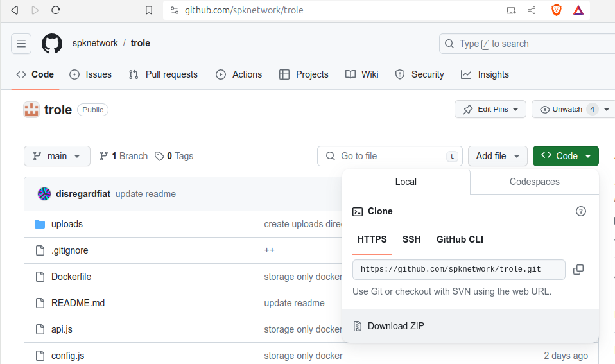Select the SSH clone method
The height and width of the screenshot is (364, 615).
(411, 239)
